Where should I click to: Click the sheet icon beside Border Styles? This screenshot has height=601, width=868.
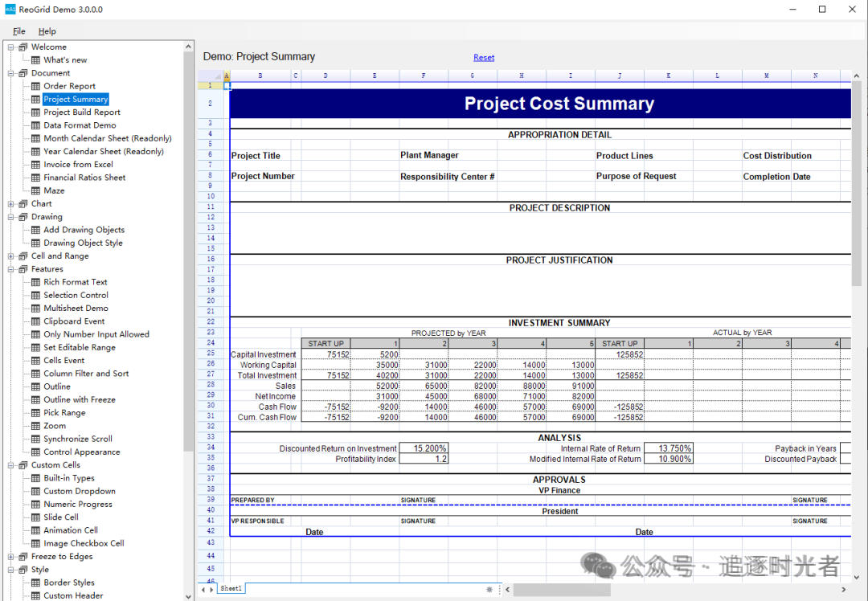pos(35,583)
